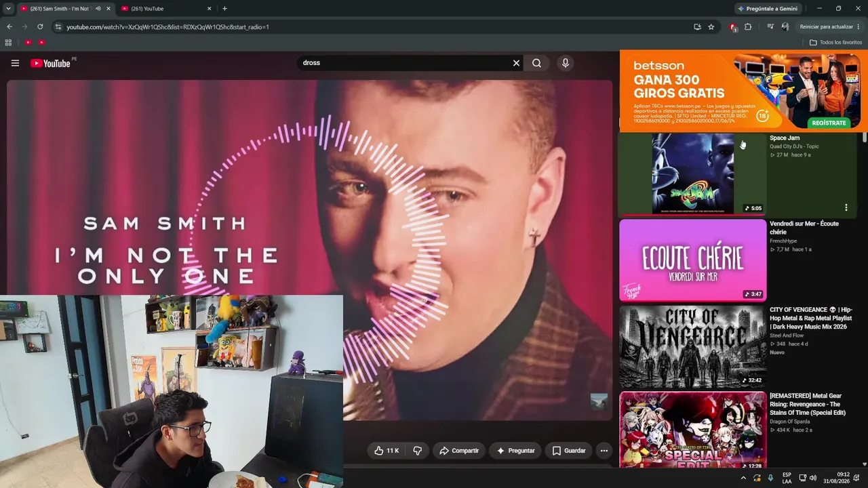
Task: Share the video with Compartir
Action: (459, 451)
